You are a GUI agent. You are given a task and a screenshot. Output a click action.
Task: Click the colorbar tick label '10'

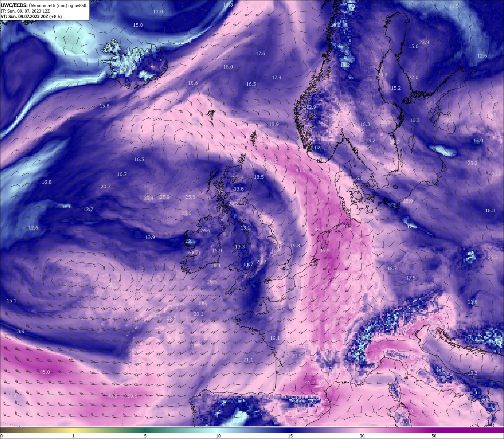tap(218, 436)
